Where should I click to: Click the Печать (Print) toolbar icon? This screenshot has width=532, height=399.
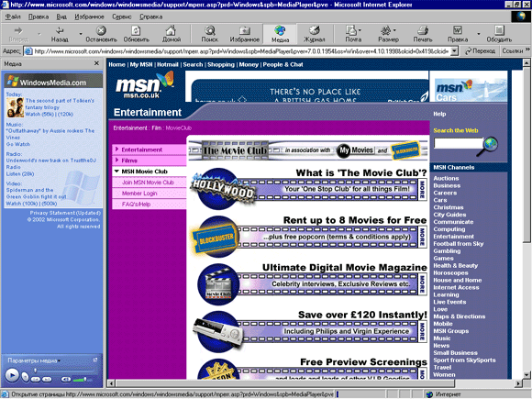423,31
